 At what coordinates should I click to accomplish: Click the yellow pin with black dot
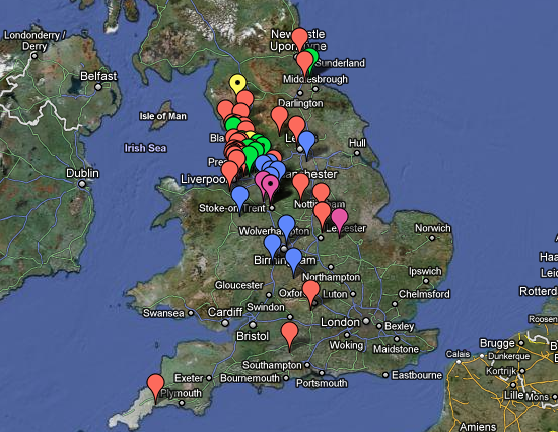237,83
